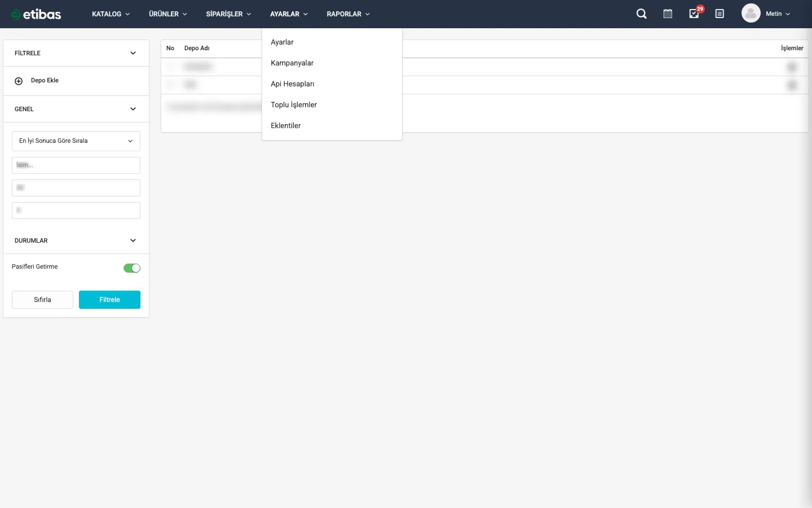Open the notes list icon
Image resolution: width=812 pixels, height=508 pixels.
(720, 14)
